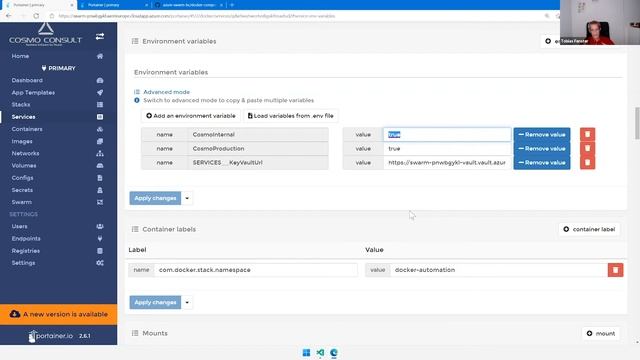Click the App Templates rocket icon
Screen dimensions: 640x360
coord(100,93)
